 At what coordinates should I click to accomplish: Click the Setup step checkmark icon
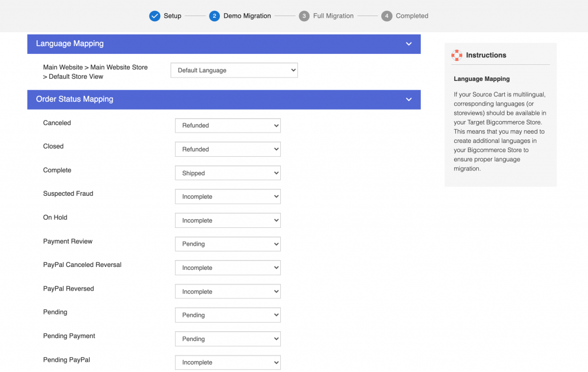coord(154,16)
